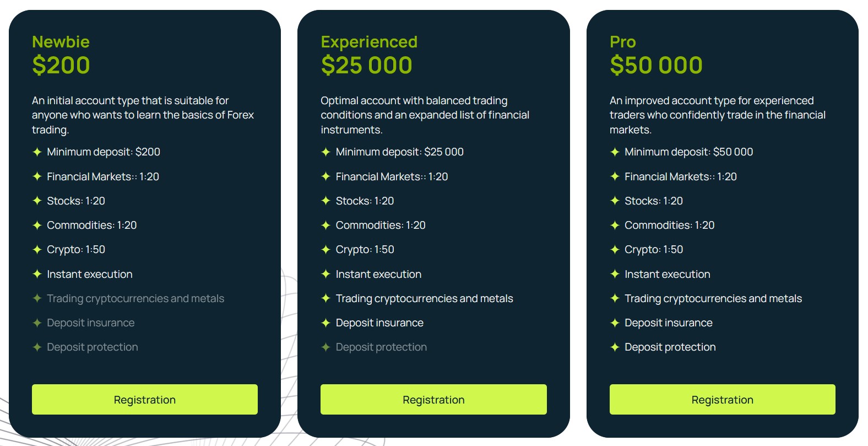Click Registration button in Experienced card
Screen dimensions: 868x446
point(433,399)
